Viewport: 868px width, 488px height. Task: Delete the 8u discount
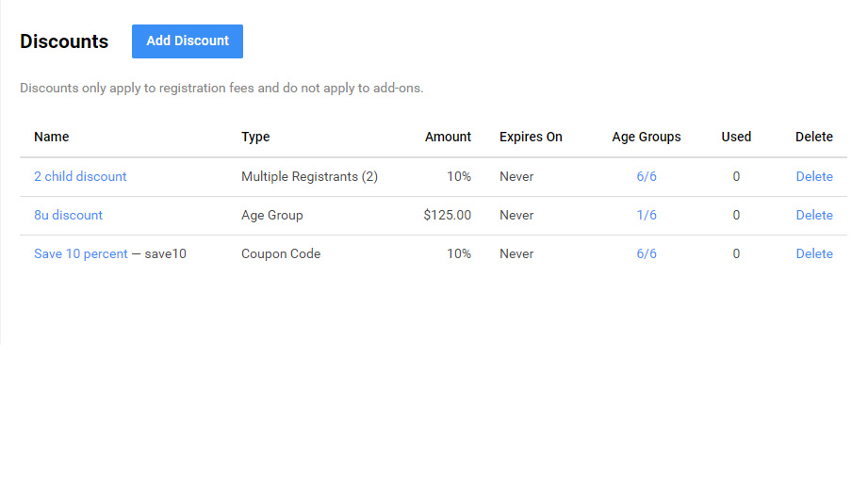pyautogui.click(x=814, y=215)
